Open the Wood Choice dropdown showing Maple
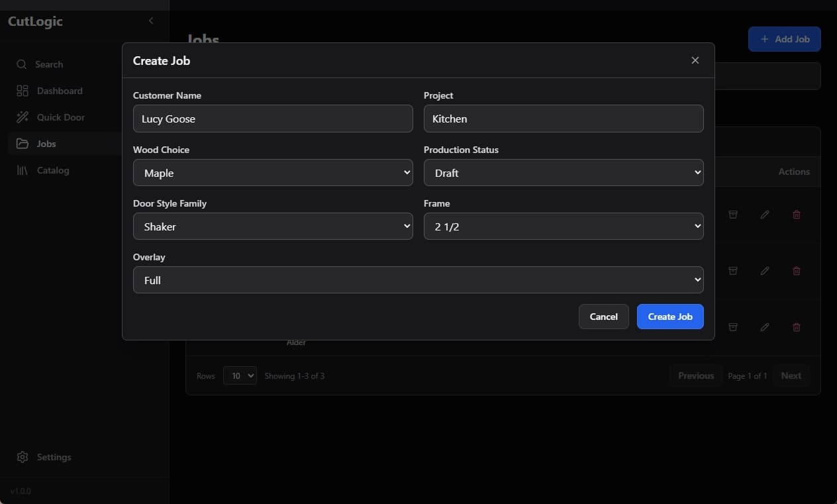 [273, 172]
